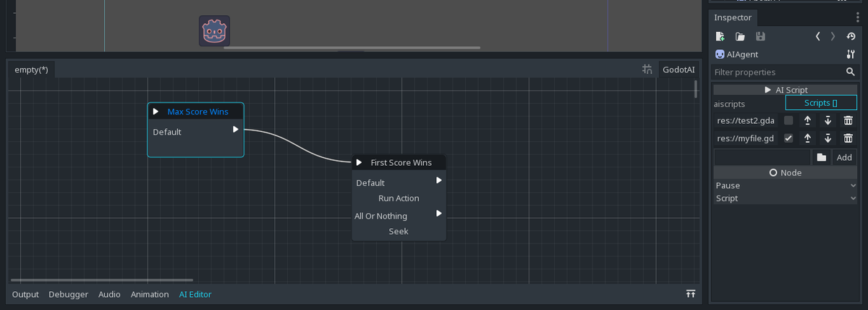Delete the res://myfile.gd script entry
The height and width of the screenshot is (310, 868).
pos(848,138)
